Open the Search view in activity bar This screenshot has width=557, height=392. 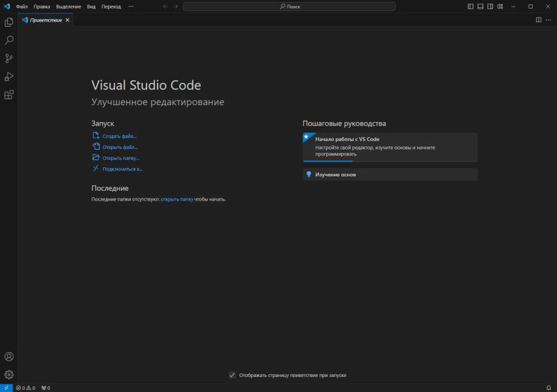(x=9, y=40)
